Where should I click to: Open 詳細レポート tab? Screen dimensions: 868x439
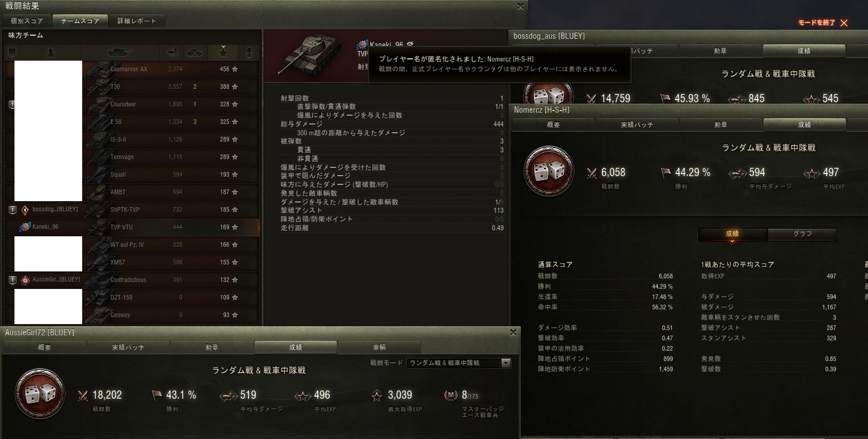click(x=136, y=21)
